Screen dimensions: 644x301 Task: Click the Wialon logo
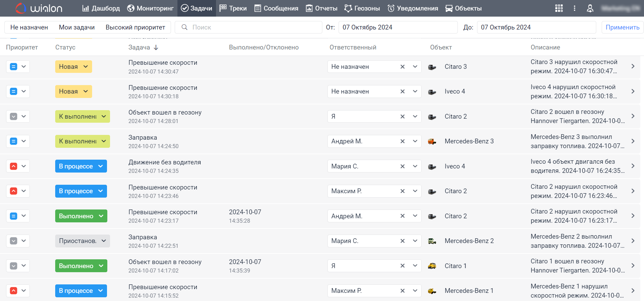[x=39, y=8]
